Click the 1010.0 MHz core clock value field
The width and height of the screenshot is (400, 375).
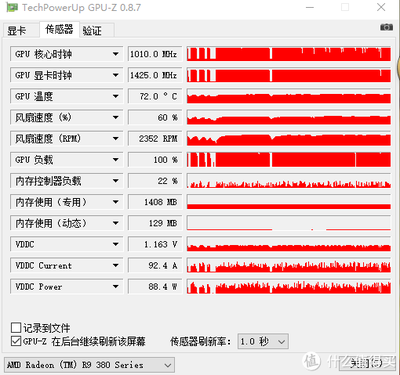click(x=155, y=54)
